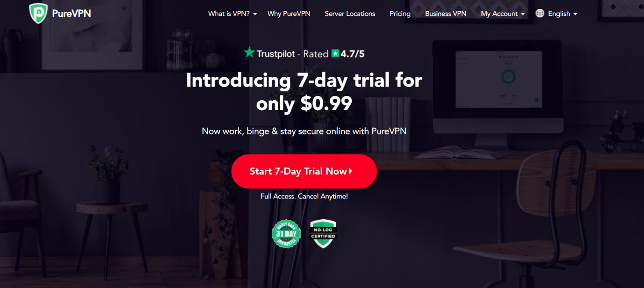
Task: Click the small green rating star beside 4.7/5
Action: pos(335,53)
